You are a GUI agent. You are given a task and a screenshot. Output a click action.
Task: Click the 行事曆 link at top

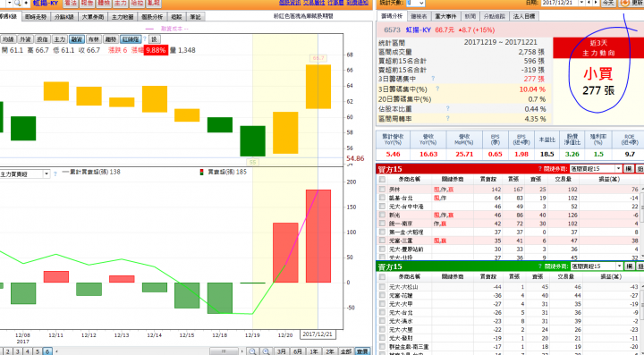pyautogui.click(x=336, y=3)
